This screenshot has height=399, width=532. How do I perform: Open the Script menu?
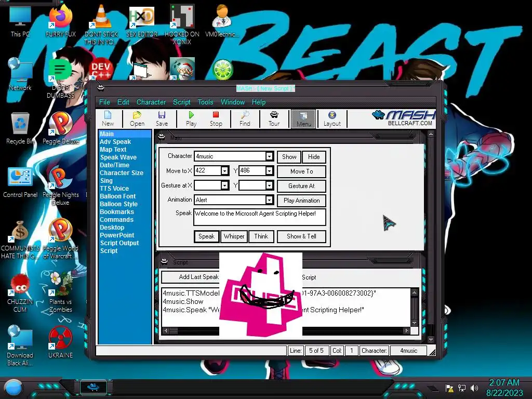[x=181, y=102]
